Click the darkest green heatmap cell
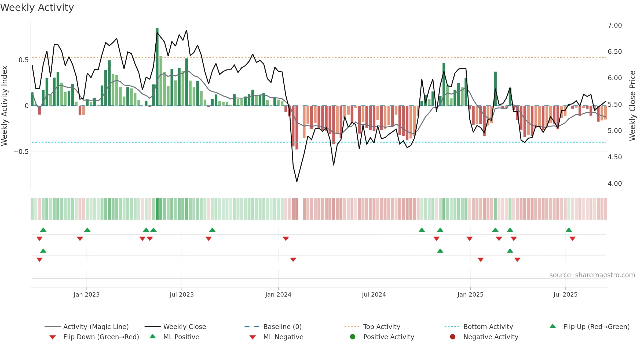Image resolution: width=644 pixels, height=362 pixels. [x=157, y=209]
